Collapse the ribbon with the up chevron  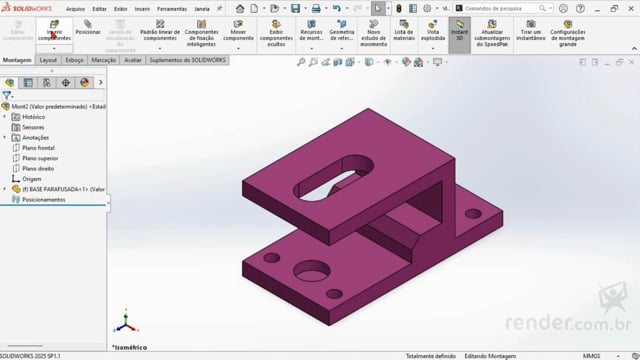click(x=634, y=49)
